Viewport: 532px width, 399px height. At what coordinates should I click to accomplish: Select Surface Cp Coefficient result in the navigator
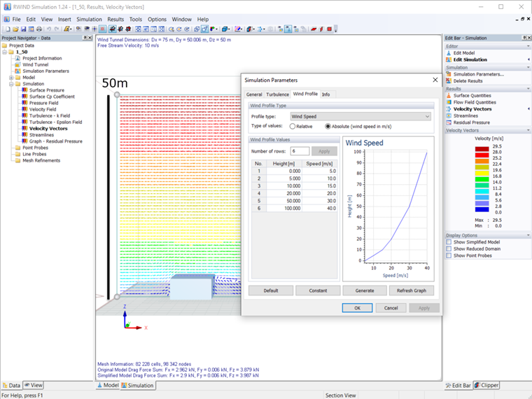(x=52, y=97)
